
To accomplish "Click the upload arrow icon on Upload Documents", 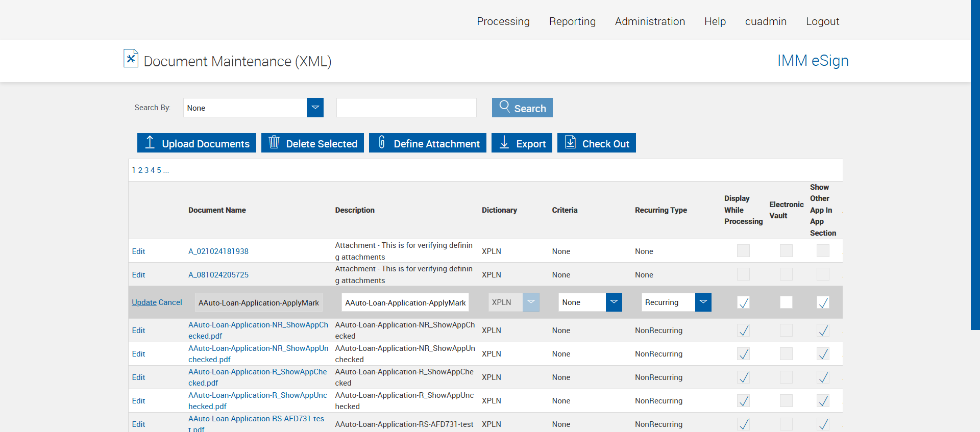I will [x=150, y=142].
